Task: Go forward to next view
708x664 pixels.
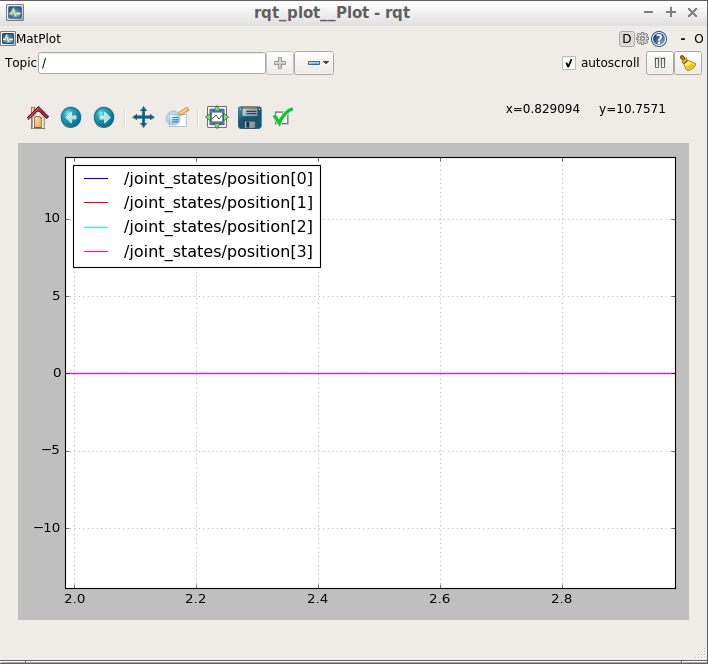Action: 104,118
